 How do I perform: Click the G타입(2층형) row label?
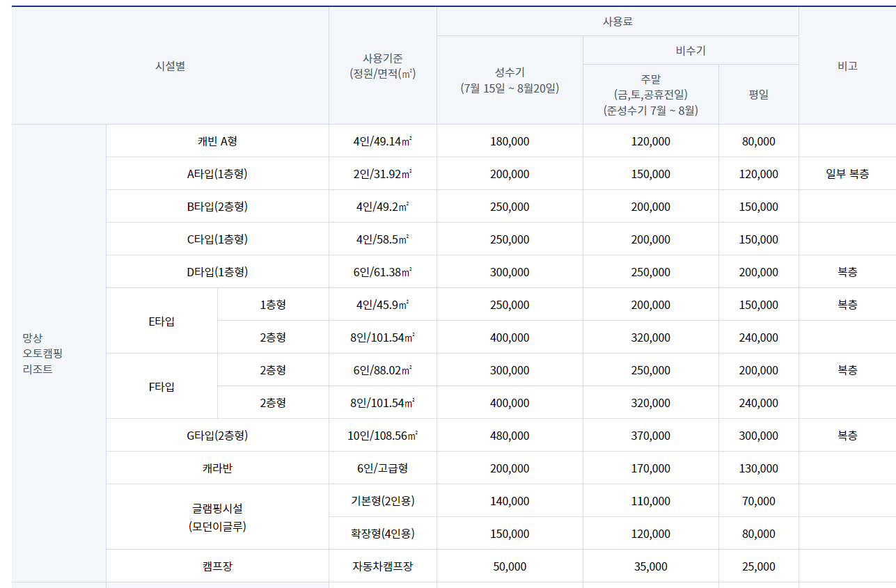tap(216, 435)
